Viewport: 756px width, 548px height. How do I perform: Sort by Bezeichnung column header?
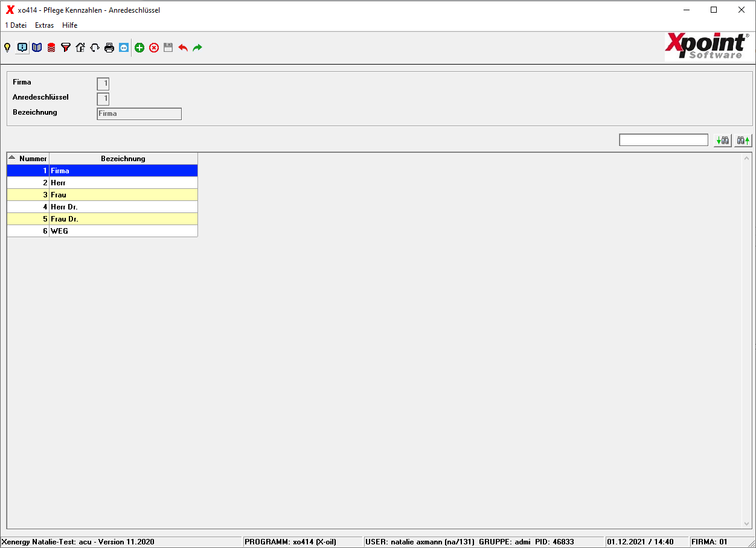coord(123,159)
